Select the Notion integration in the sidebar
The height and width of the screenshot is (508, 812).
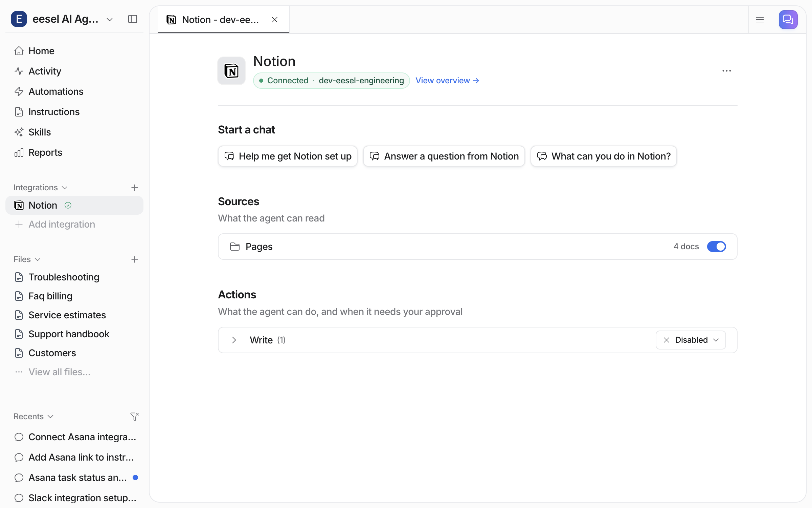[x=74, y=205]
